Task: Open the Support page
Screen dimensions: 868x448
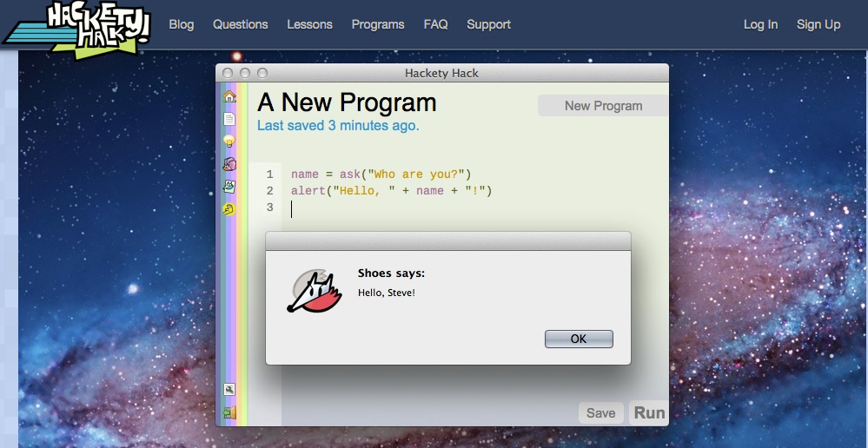Action: pos(488,24)
